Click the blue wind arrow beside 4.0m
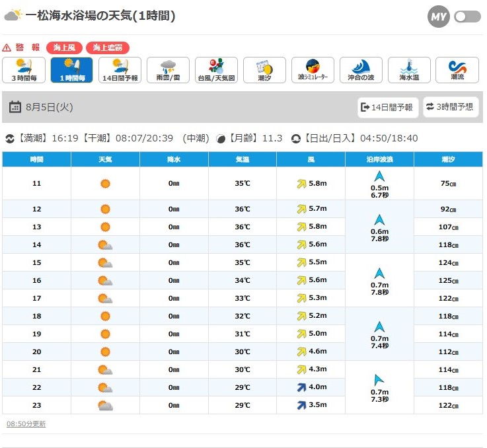The width and height of the screenshot is (487, 448). pos(301,387)
